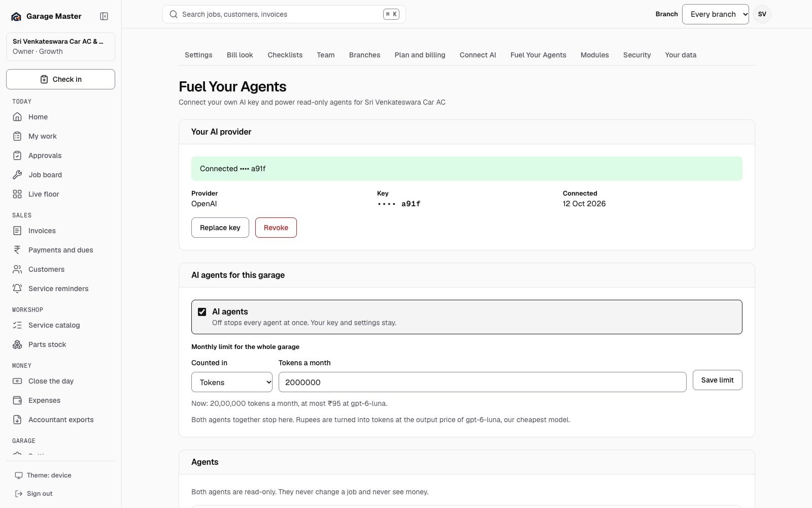Viewport: 812px width, 508px height.
Task: Select the Parts stock boxes icon
Action: [x=17, y=344]
